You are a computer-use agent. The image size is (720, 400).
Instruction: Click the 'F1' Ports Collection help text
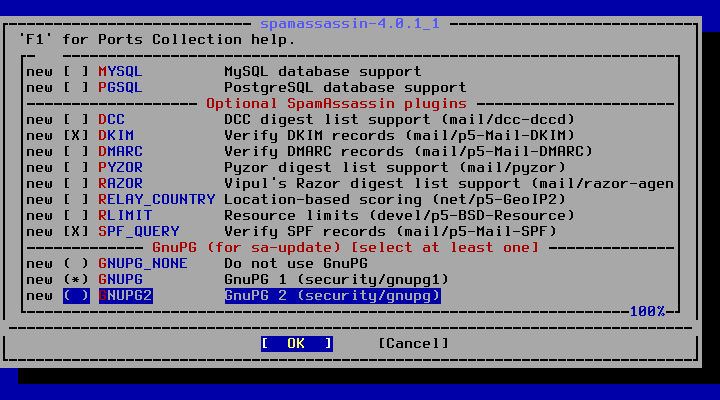[157, 40]
